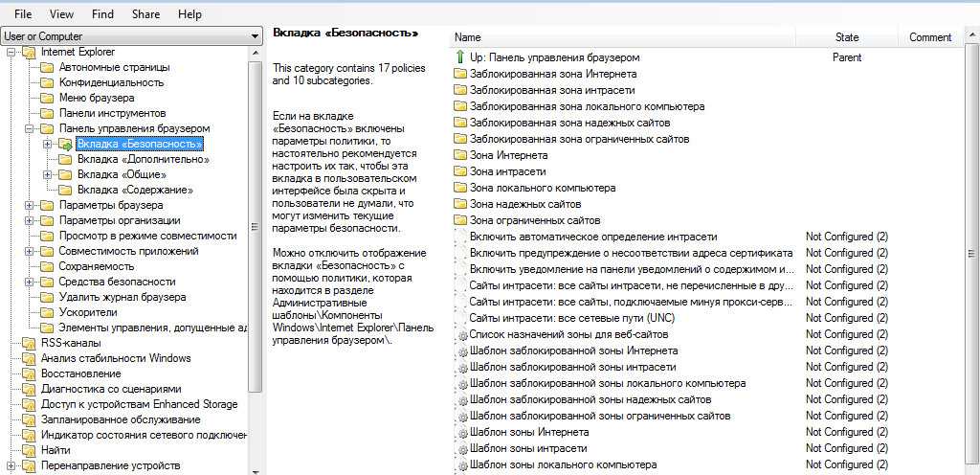The image size is (980, 475).
Task: Click folder icon for Заблокированная зона интрасети
Action: (459, 90)
